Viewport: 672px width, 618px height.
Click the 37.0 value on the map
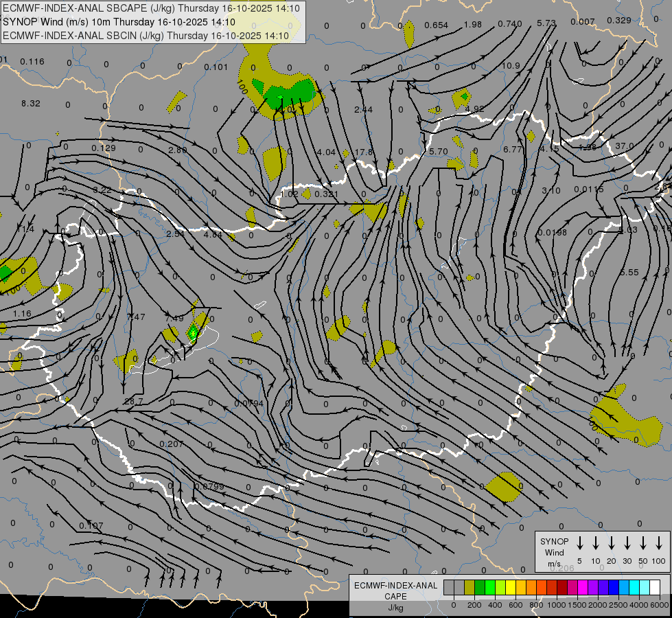(625, 146)
